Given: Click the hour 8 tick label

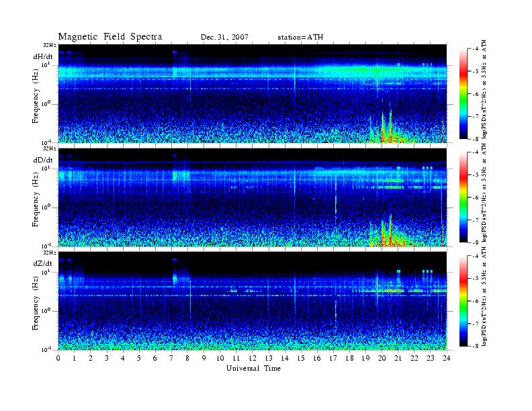Looking at the screenshot, I should click(x=187, y=358).
